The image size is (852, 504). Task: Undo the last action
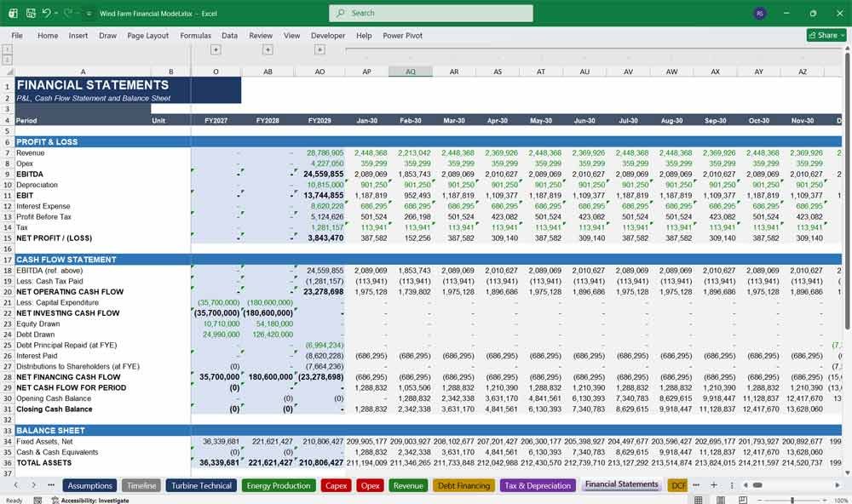pos(46,13)
